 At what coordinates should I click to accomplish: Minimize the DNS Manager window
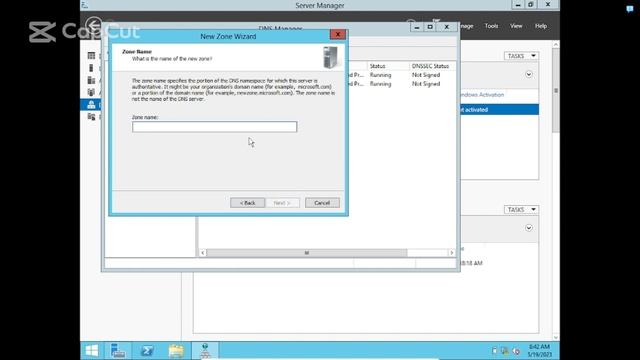tap(417, 27)
